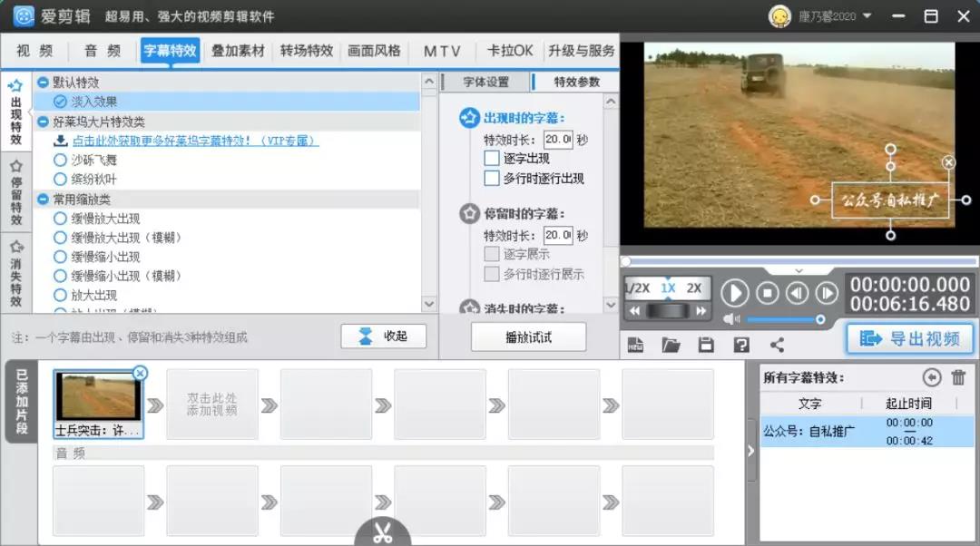The image size is (980, 546).
Task: Open help via the question mark icon
Action: tap(740, 344)
